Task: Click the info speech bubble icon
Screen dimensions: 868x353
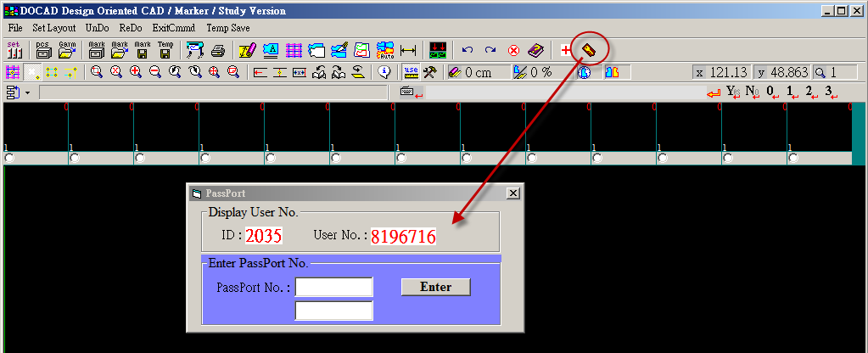Action: click(x=384, y=72)
